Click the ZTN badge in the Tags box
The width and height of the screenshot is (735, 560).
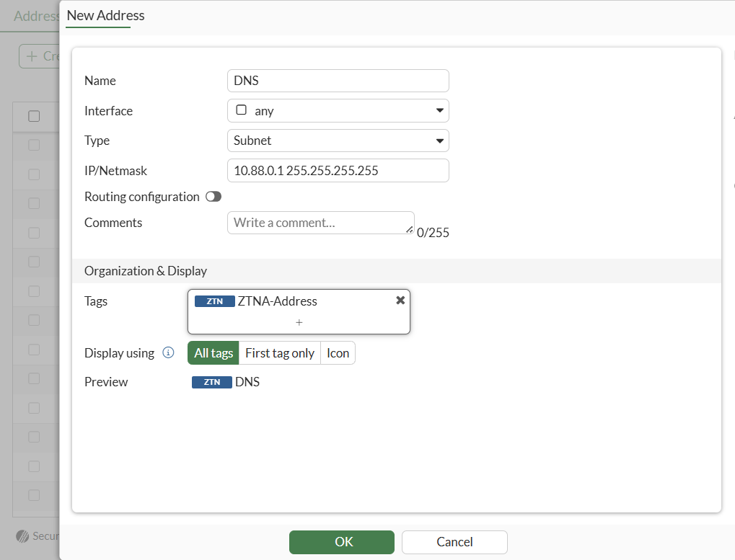coord(214,301)
